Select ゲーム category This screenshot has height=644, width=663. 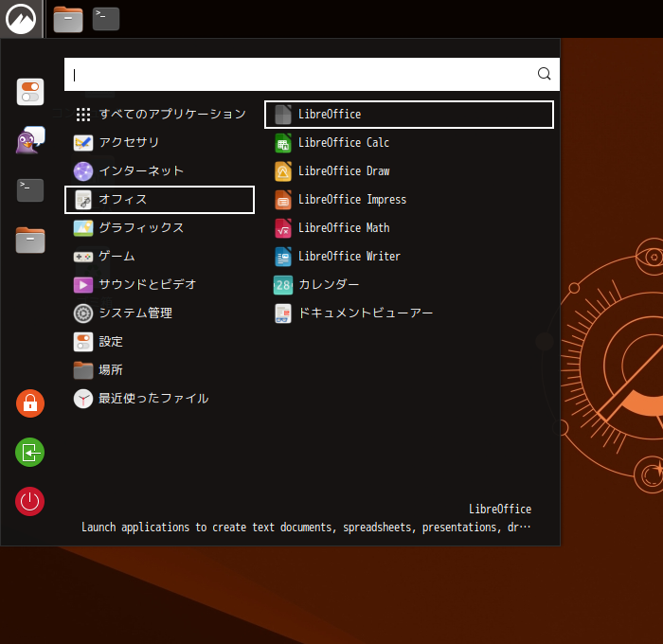pyautogui.click(x=159, y=257)
